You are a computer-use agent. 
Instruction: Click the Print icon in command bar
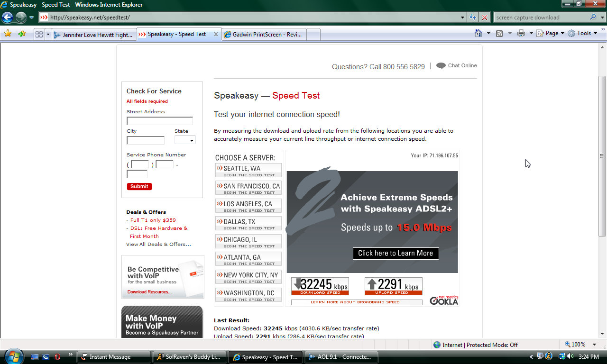(x=521, y=33)
